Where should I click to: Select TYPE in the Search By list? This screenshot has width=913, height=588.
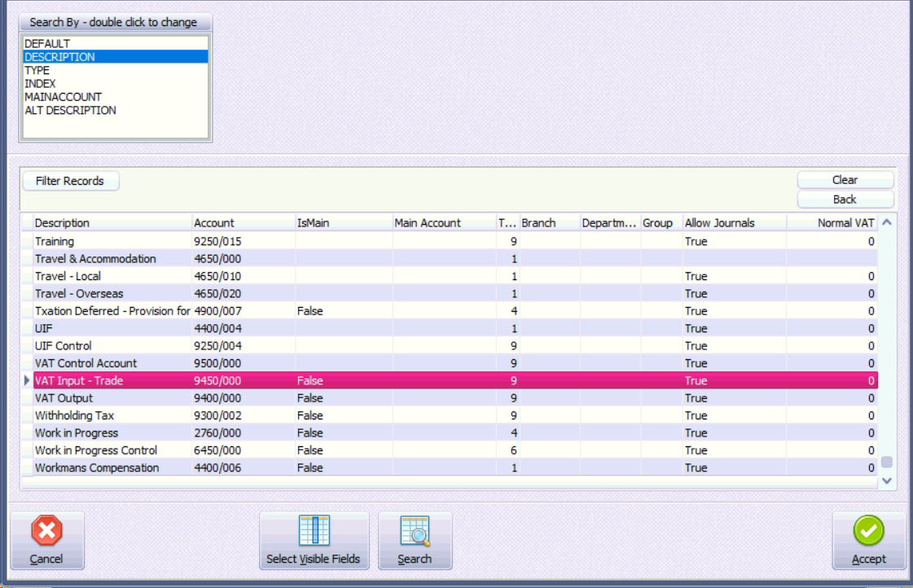(x=37, y=70)
